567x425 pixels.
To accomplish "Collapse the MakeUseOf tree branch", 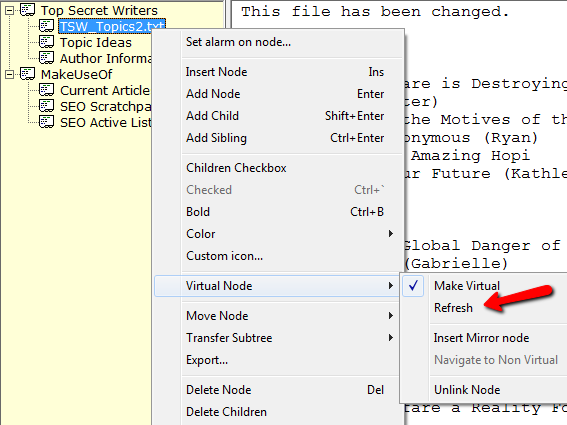I will (x=9, y=74).
